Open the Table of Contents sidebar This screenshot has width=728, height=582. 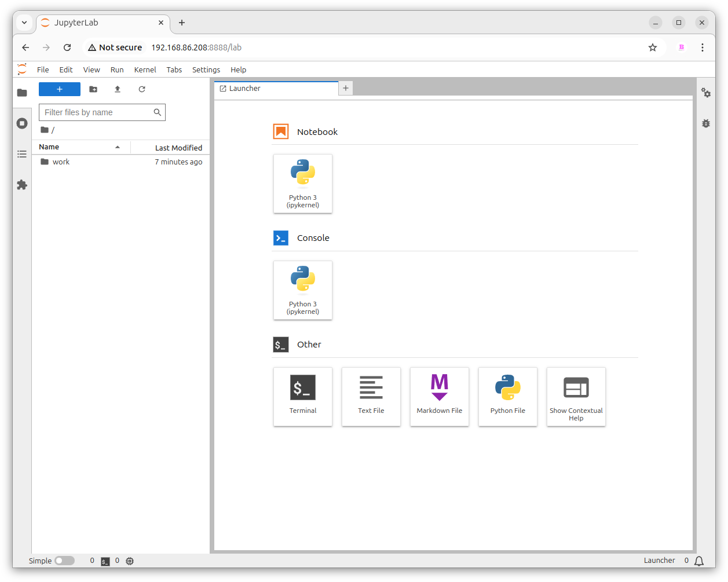click(x=22, y=154)
